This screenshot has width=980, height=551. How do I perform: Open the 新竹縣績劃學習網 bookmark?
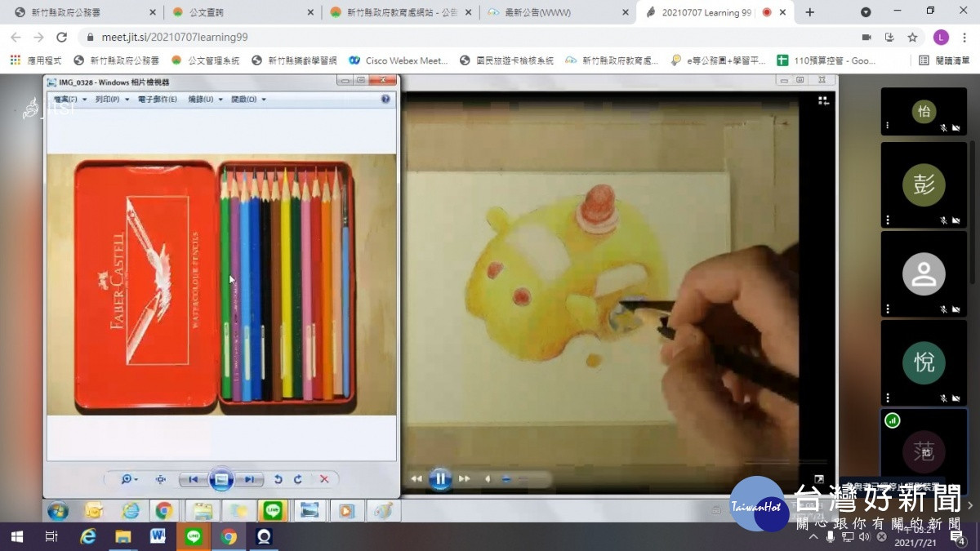(294, 60)
